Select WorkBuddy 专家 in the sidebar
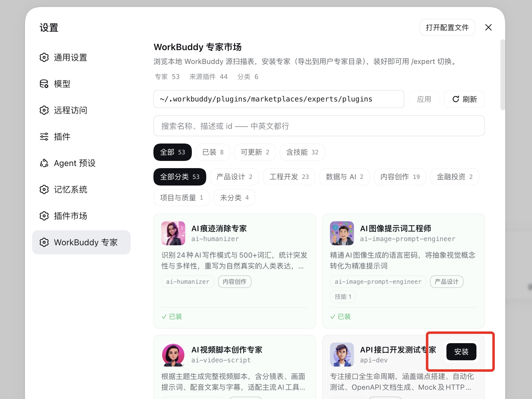Viewport: 532px width, 399px height. (81, 242)
